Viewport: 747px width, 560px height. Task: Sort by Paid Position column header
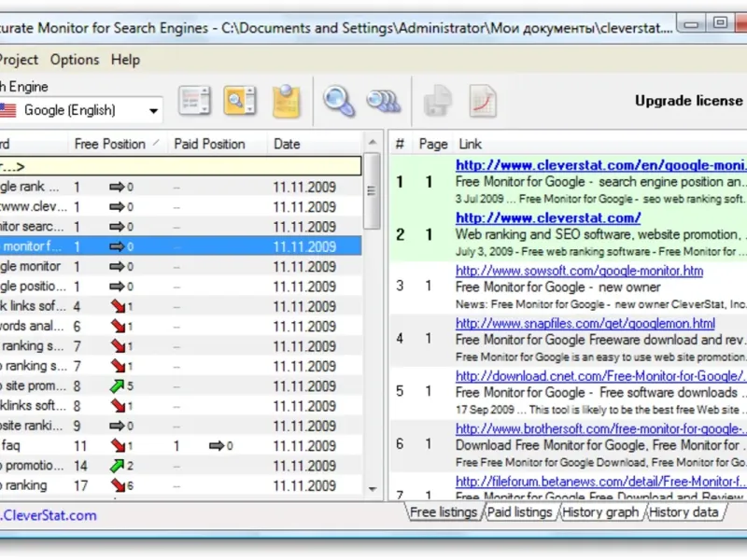[x=217, y=144]
